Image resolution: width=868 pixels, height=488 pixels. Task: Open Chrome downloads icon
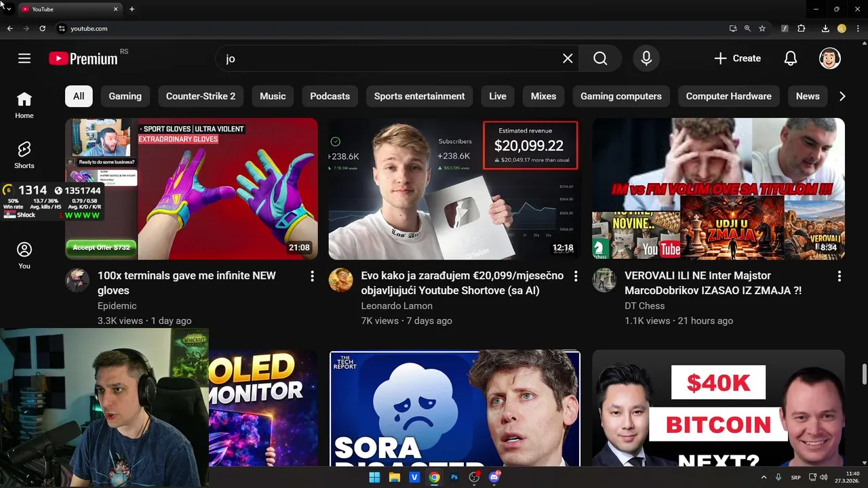pos(825,28)
